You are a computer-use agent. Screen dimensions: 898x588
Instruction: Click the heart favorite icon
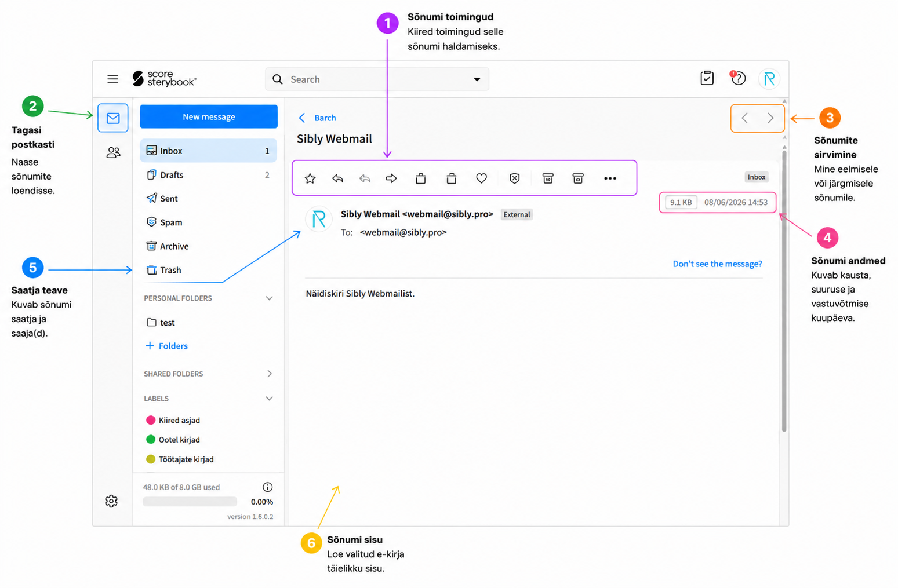(x=482, y=178)
